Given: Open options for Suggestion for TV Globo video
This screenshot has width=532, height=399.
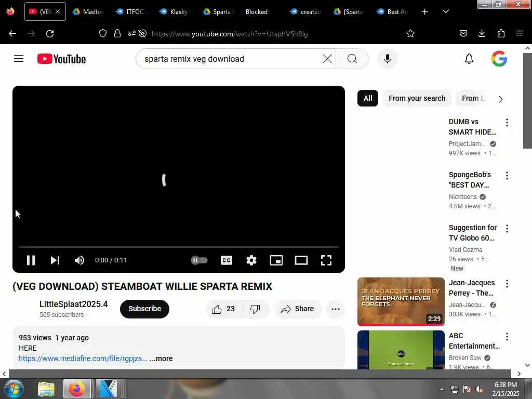Looking at the screenshot, I should point(507,229).
